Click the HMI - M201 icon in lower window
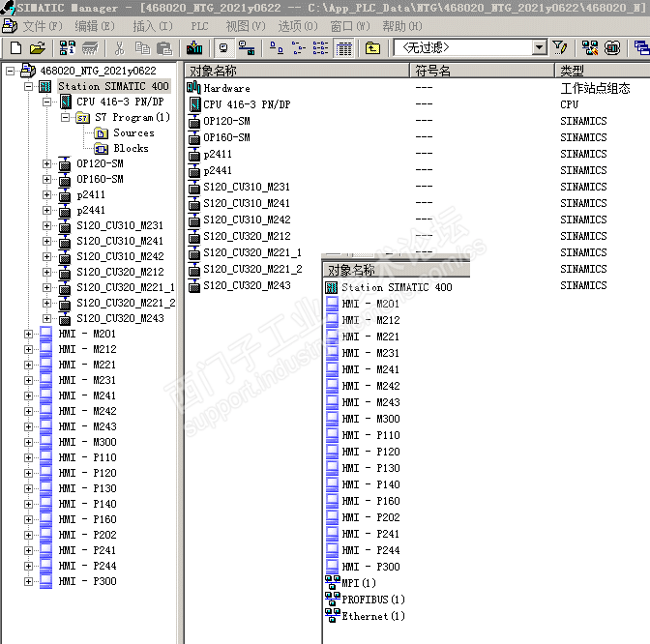Image resolution: width=650 pixels, height=644 pixels. (x=332, y=304)
